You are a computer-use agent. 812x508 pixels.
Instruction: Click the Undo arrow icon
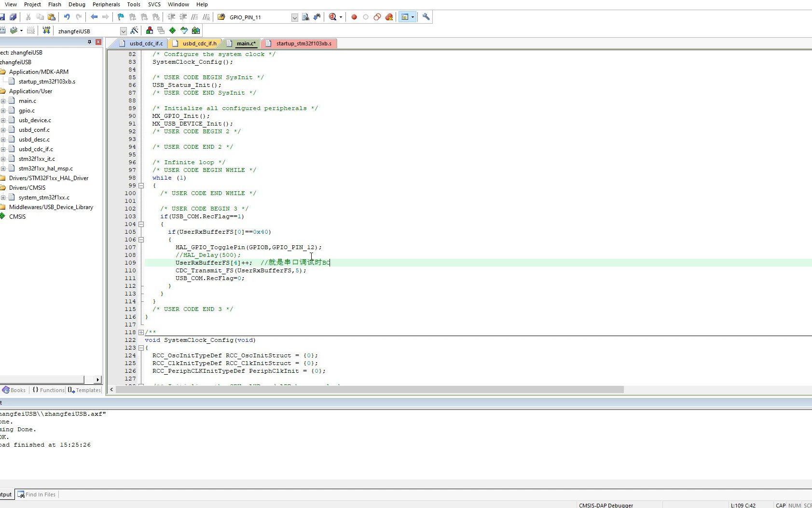pos(67,17)
